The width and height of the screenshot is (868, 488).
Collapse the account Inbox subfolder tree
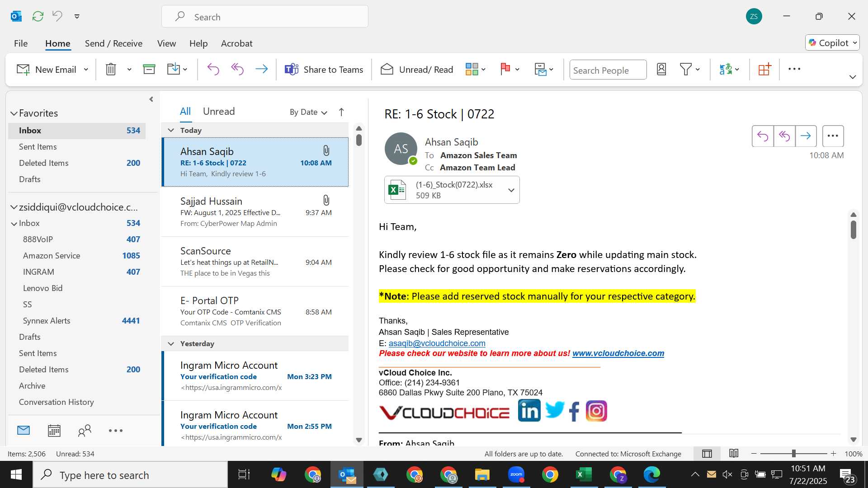pos(14,224)
